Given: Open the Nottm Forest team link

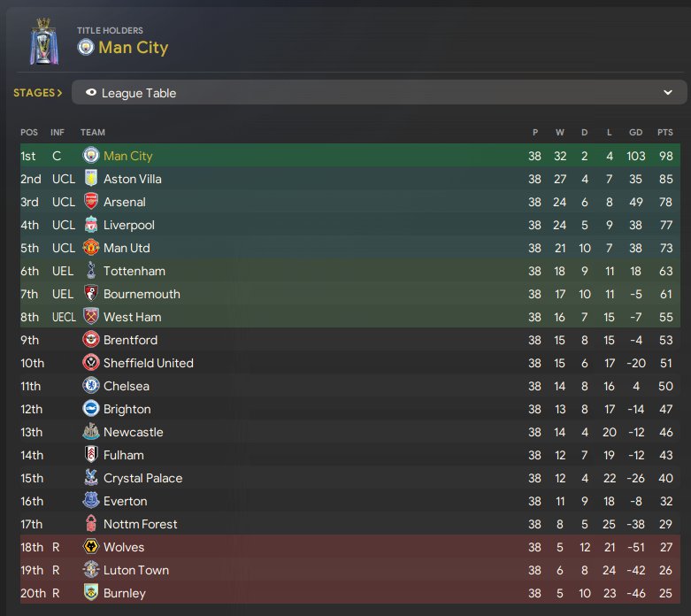Looking at the screenshot, I should pos(140,524).
